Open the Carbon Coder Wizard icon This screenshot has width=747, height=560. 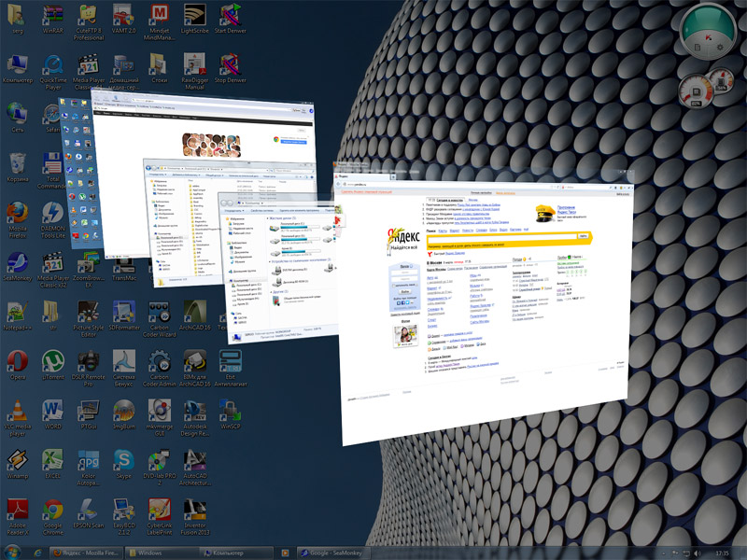click(x=159, y=318)
